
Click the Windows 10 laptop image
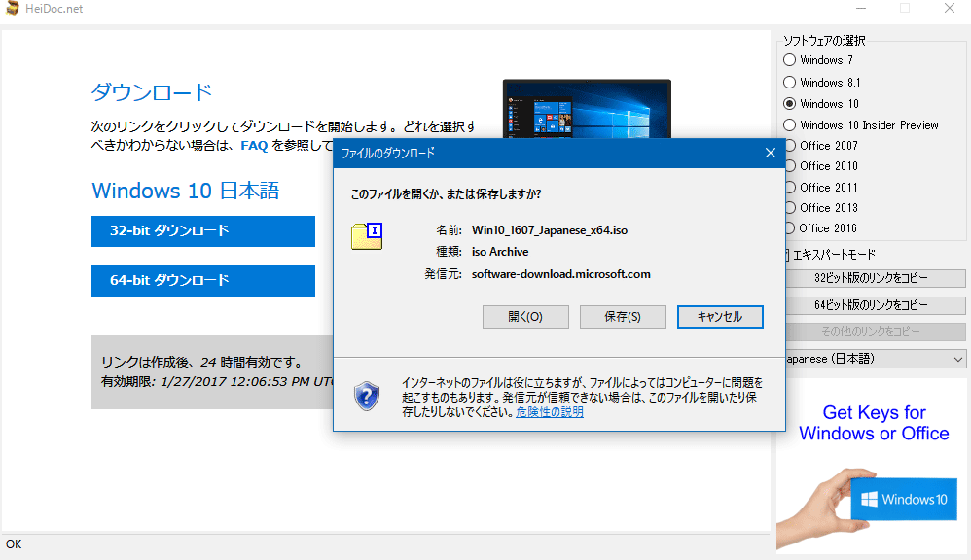click(587, 109)
